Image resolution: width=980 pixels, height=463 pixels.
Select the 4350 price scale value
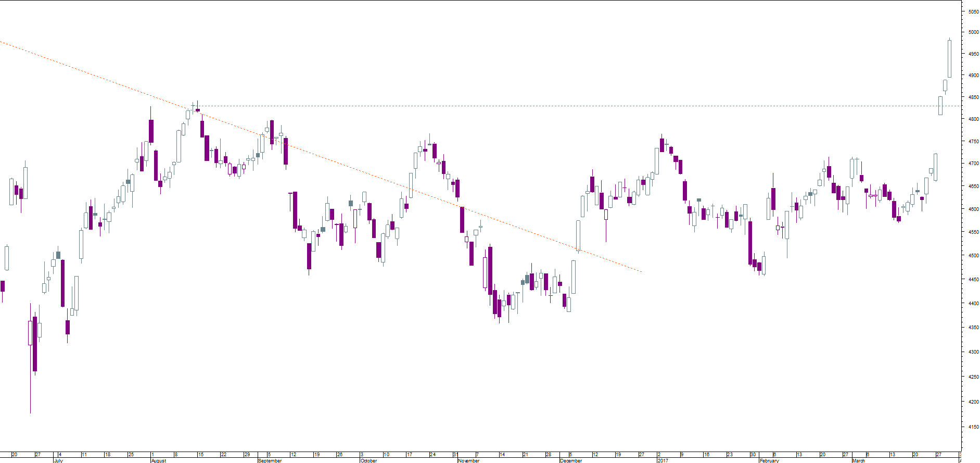[x=973, y=328]
